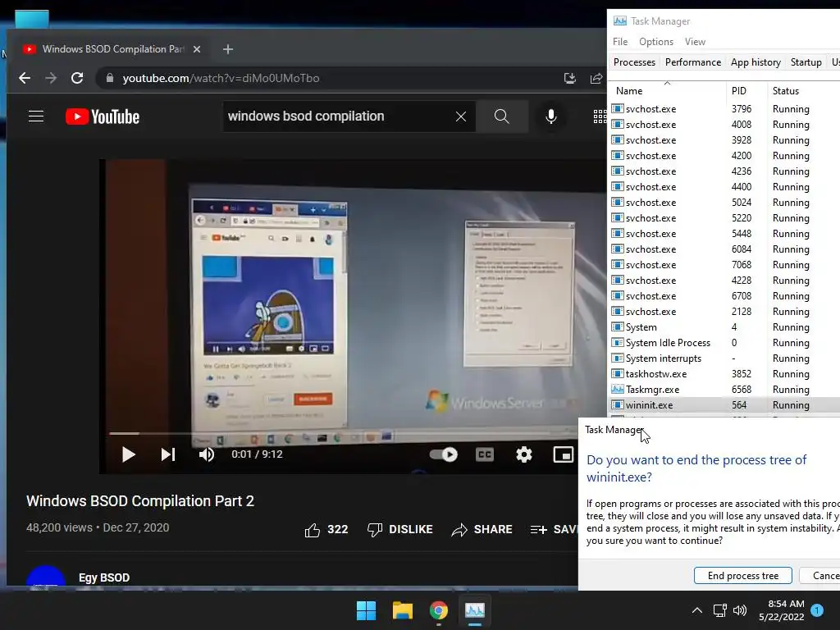Clear the YouTube search text
This screenshot has height=630, width=840.
pos(461,116)
